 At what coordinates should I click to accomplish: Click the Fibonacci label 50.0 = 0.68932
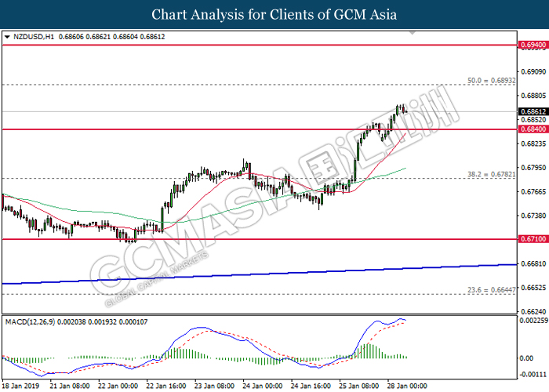pos(492,81)
